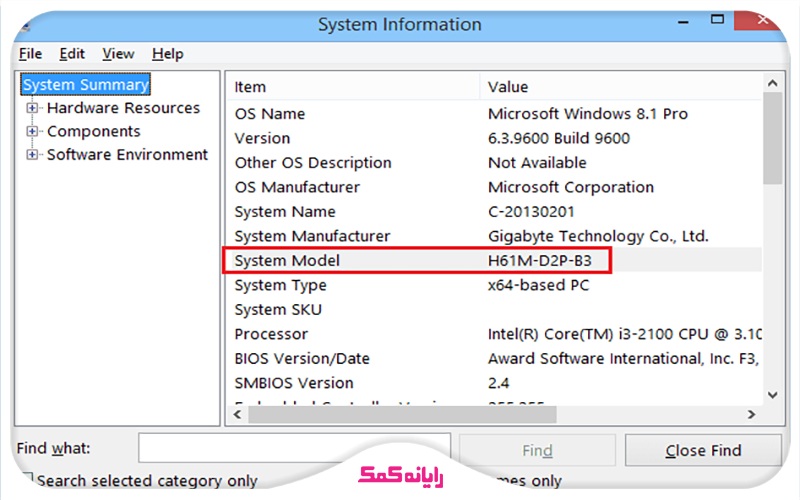Viewport: 800px width, 500px height.
Task: Open the View menu
Action: click(118, 54)
